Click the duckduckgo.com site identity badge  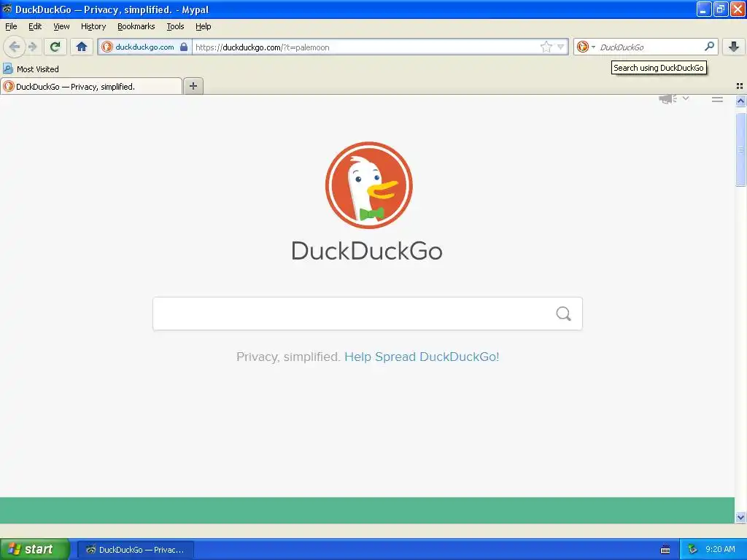(x=144, y=47)
